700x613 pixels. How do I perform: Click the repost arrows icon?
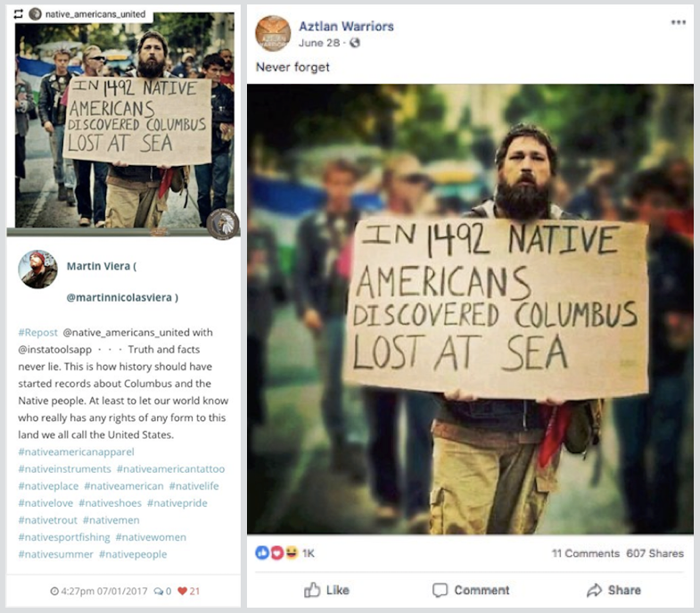tap(19, 14)
